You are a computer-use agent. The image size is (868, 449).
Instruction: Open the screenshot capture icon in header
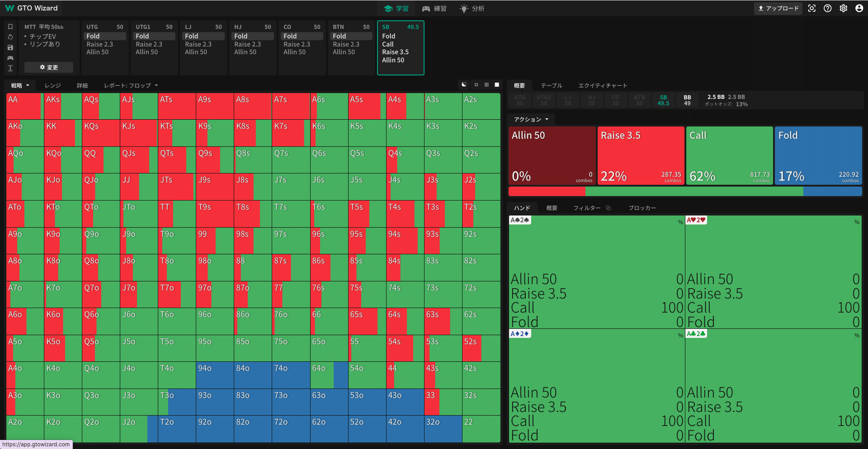pos(812,9)
